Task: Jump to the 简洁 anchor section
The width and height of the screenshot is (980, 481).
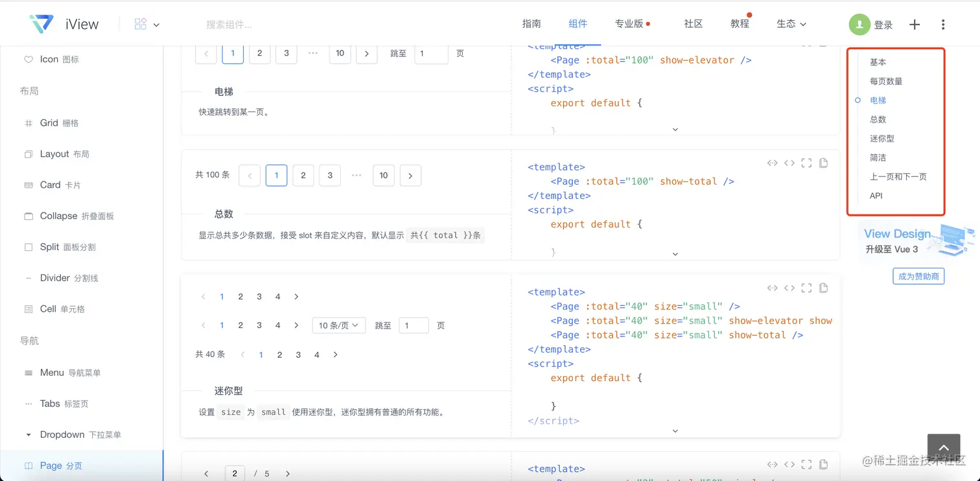Action: (x=878, y=158)
